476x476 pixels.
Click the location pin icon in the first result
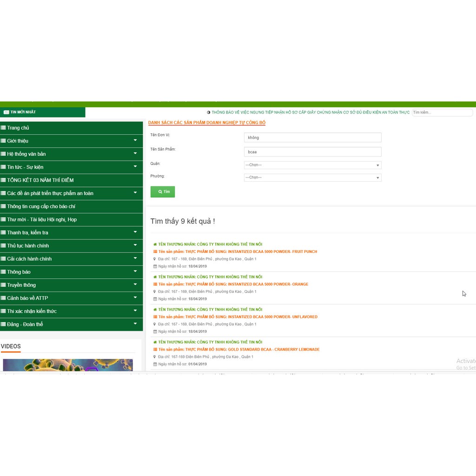pyautogui.click(x=155, y=259)
